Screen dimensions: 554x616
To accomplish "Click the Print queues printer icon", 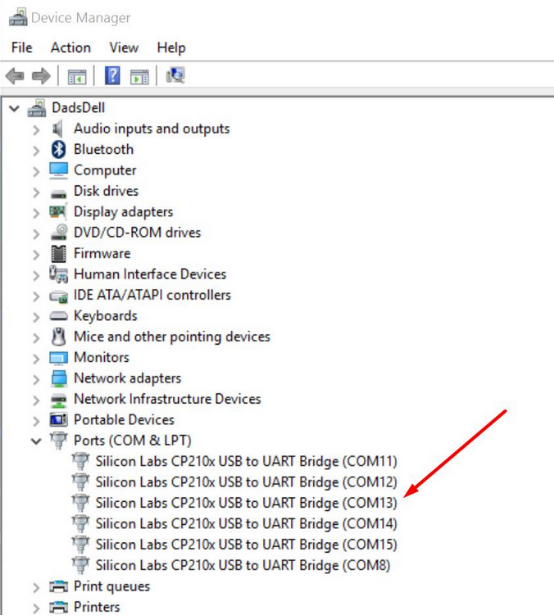I will click(59, 586).
